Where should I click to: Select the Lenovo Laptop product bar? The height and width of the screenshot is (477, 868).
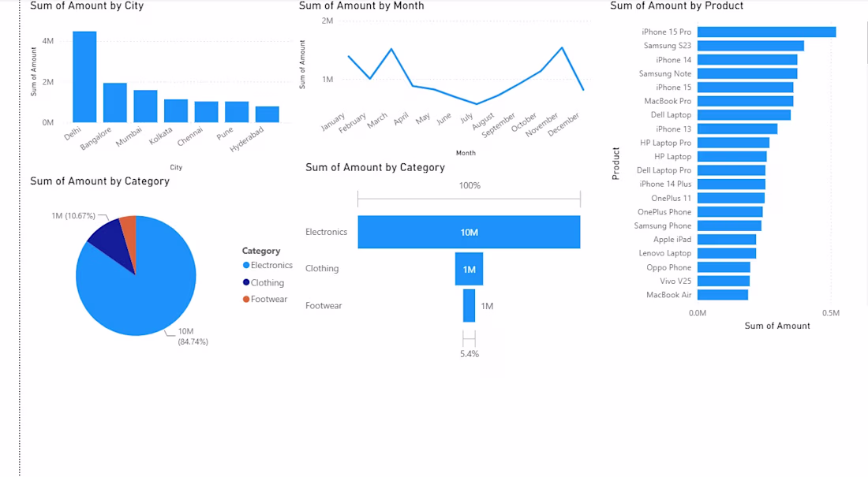click(727, 253)
